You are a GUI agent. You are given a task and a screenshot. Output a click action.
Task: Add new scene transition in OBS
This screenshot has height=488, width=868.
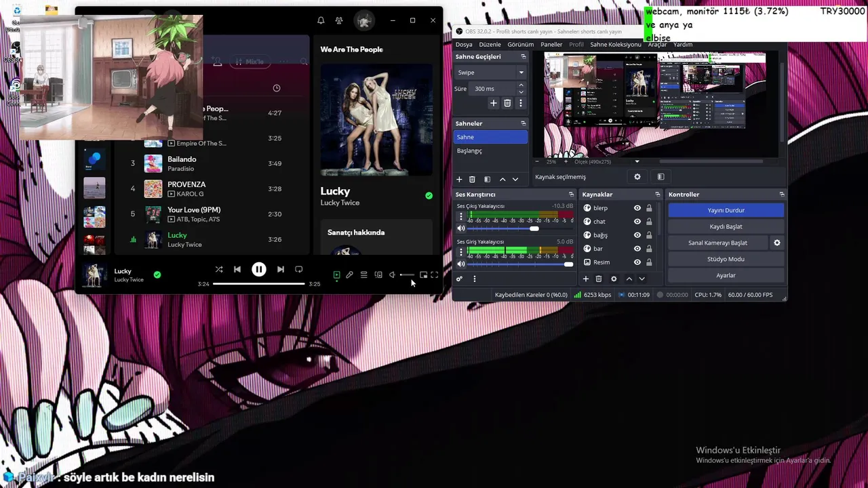coord(494,103)
